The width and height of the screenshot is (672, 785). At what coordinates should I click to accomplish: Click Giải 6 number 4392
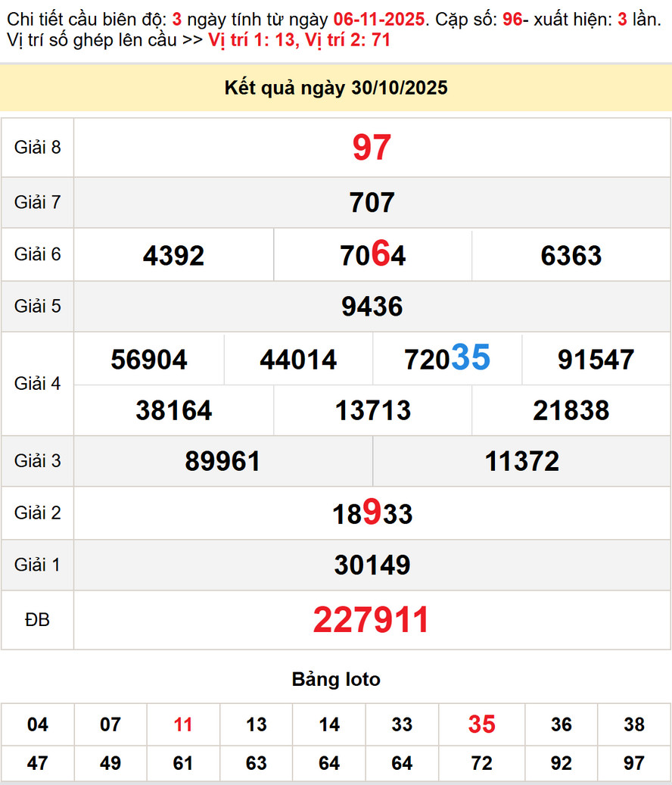[173, 256]
